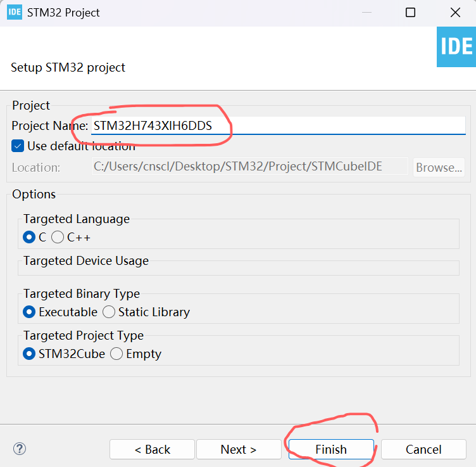Click the Options group label
This screenshot has height=467, width=476.
coord(34,194)
